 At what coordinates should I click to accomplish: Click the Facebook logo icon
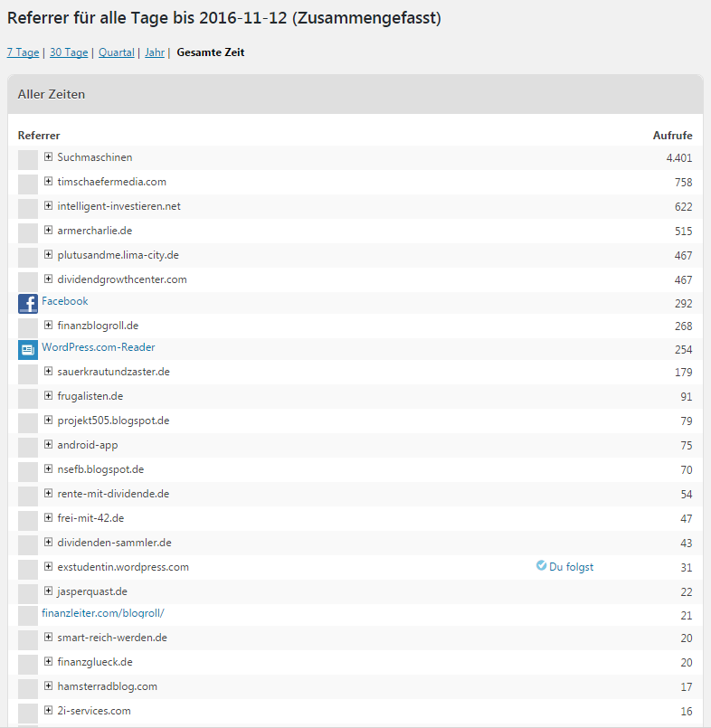tap(28, 303)
